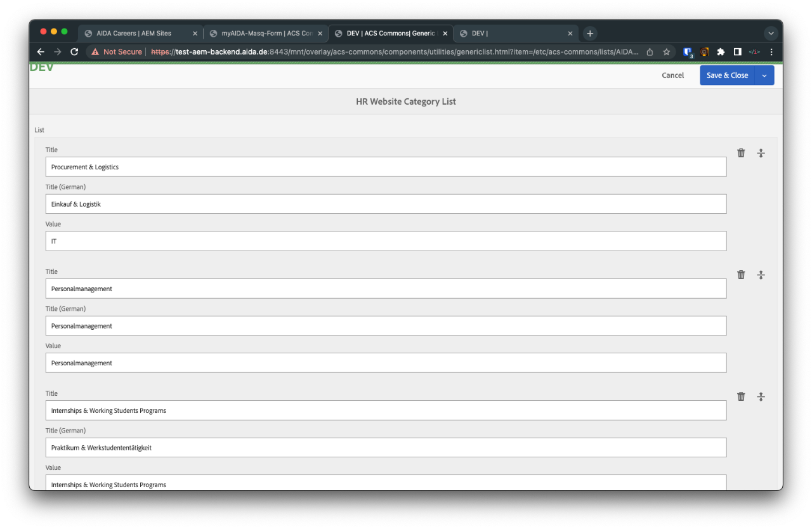Open the tab search chevron at top right

pyautogui.click(x=771, y=32)
